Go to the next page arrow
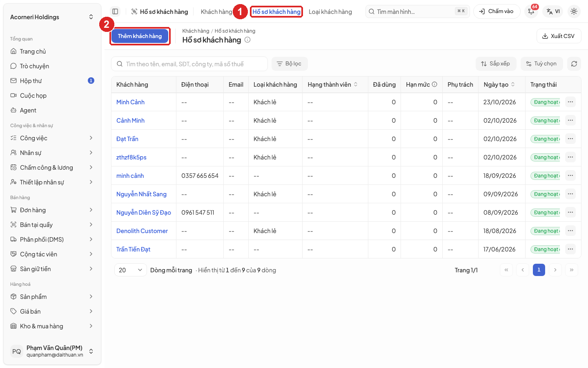This screenshot has height=368, width=588. (555, 270)
